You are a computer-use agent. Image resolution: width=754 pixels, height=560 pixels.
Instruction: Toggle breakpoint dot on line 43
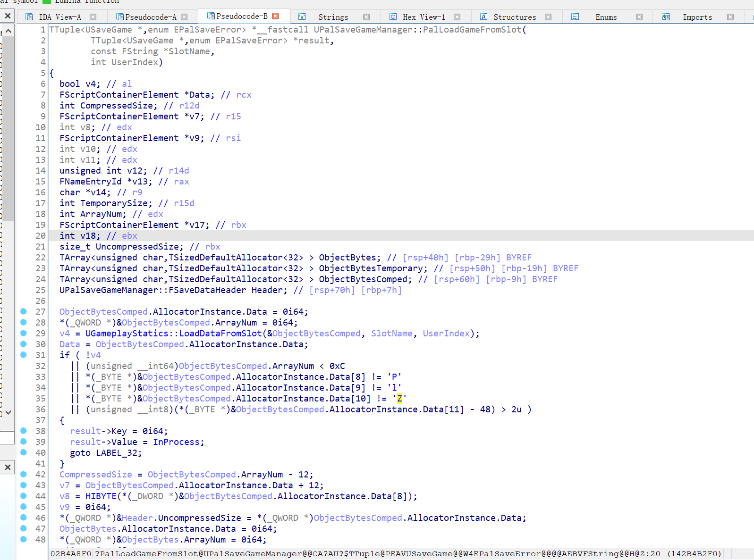point(24,485)
